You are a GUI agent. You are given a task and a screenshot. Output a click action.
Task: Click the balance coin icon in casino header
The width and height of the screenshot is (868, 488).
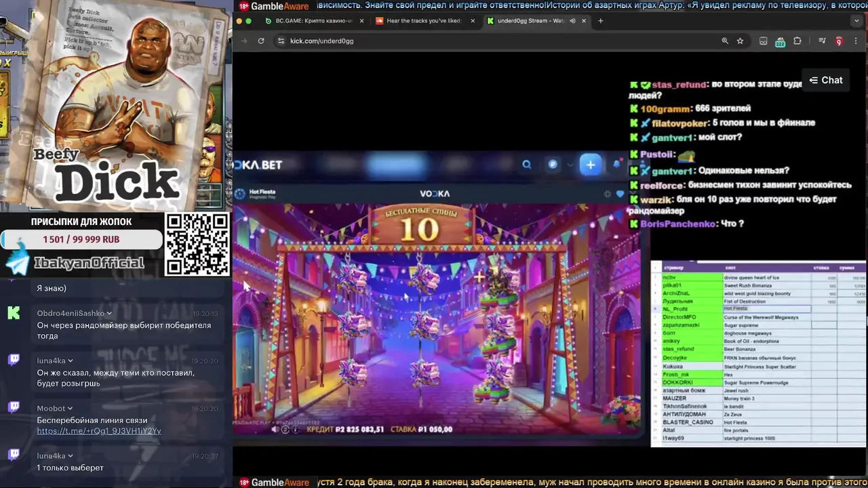[553, 164]
